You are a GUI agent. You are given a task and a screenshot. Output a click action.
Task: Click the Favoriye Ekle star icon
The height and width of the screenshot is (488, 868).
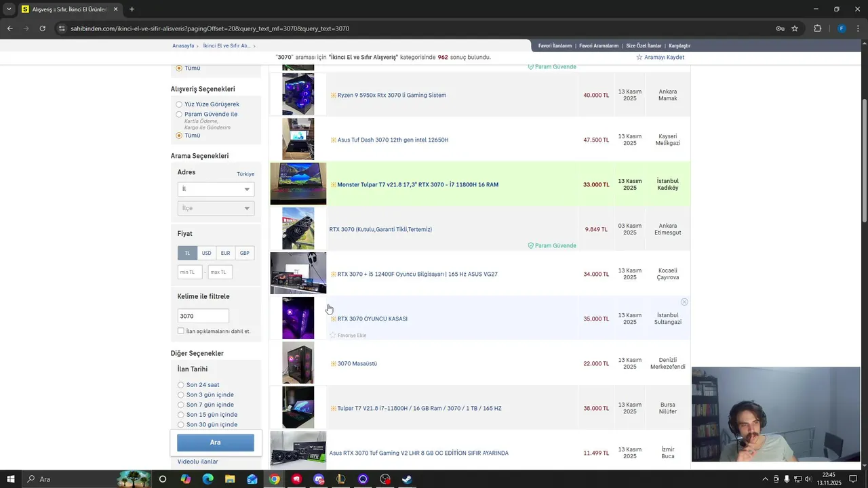pyautogui.click(x=333, y=335)
